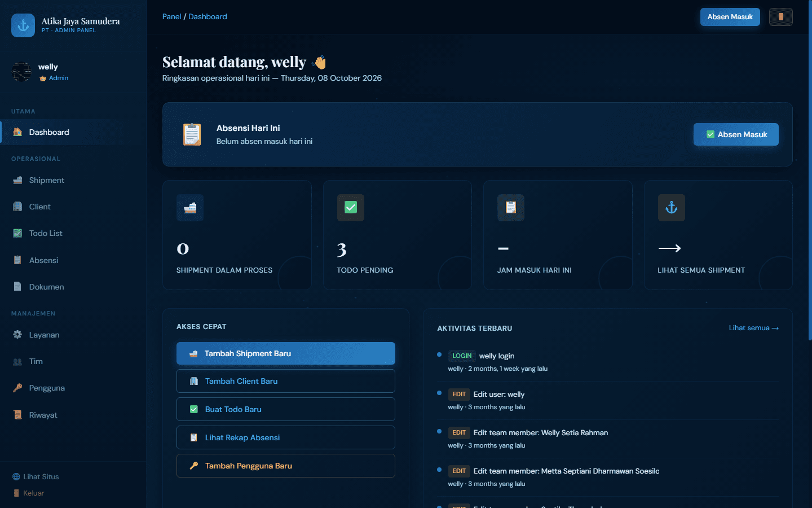Open the Client page from sidebar

tap(73, 207)
